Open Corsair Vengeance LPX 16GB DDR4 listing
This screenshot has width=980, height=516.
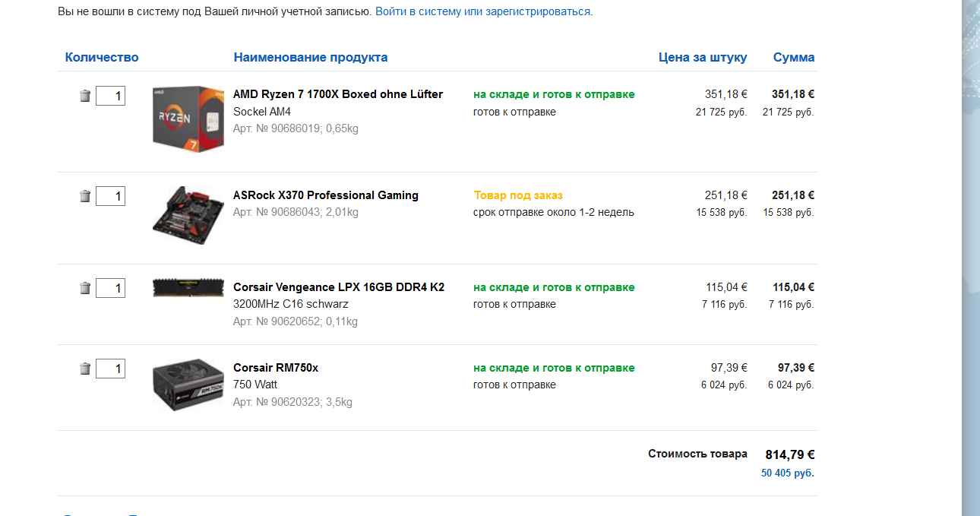coord(338,287)
